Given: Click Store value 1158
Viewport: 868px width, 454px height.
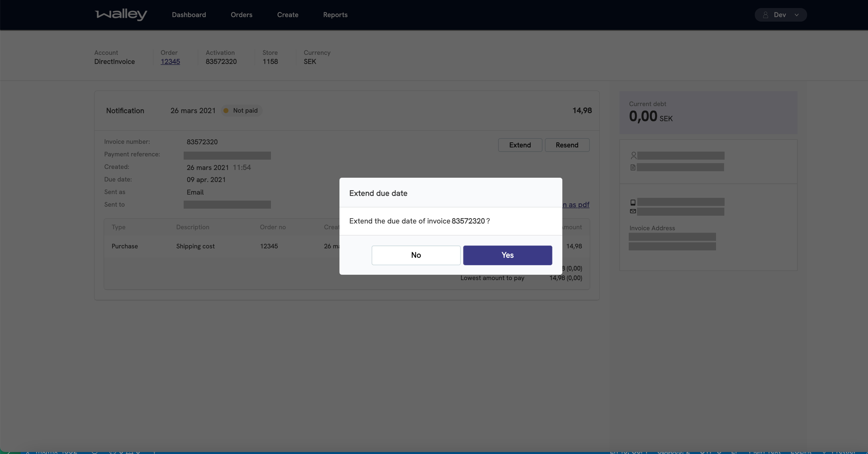Looking at the screenshot, I should point(270,62).
